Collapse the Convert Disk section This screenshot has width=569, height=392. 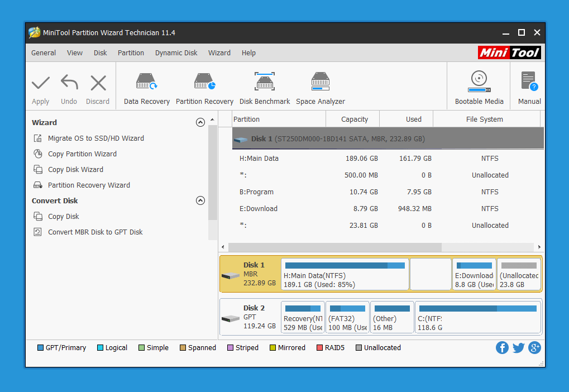tap(200, 200)
